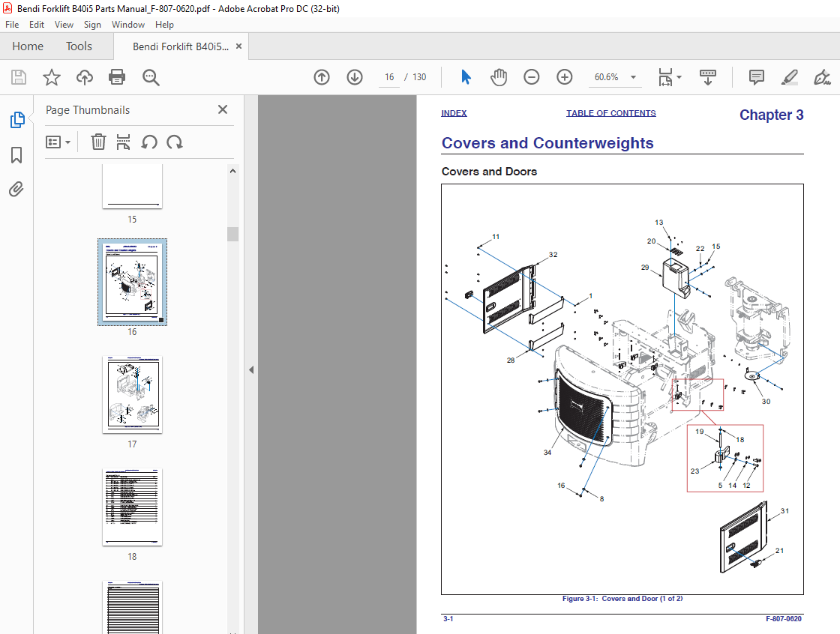Close the Bendi Forklift document tab
The image size is (840, 634).
(239, 46)
